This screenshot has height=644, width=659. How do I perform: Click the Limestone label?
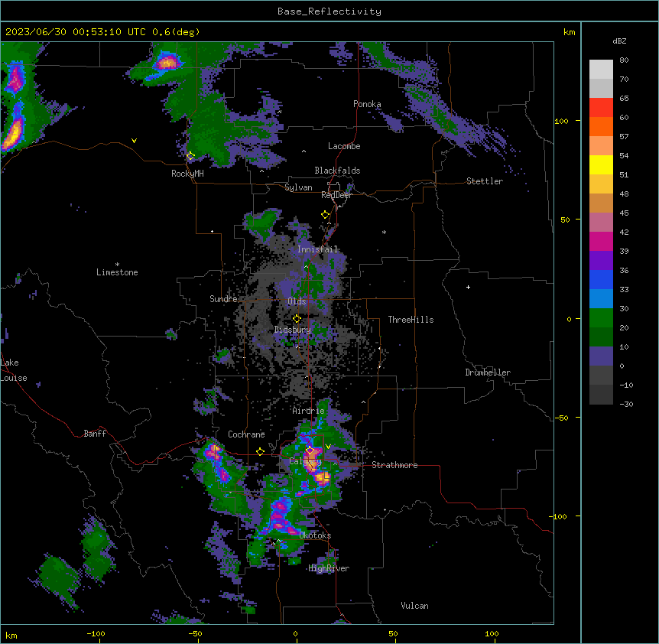pyautogui.click(x=117, y=272)
